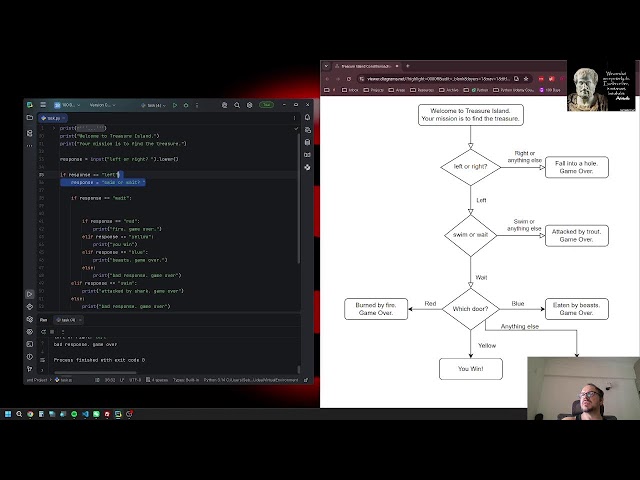Open the Notifications bell panel

307,118
